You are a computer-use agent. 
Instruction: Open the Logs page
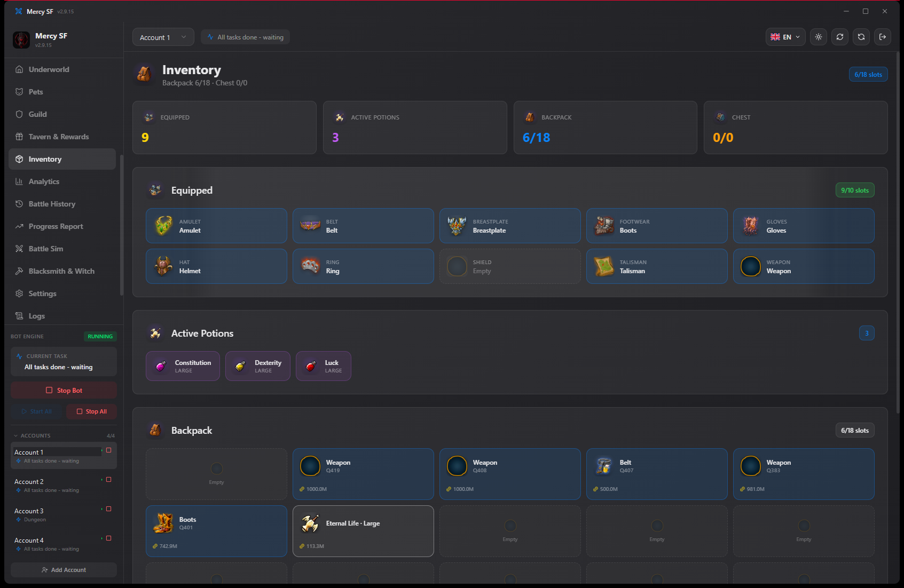tap(62, 316)
